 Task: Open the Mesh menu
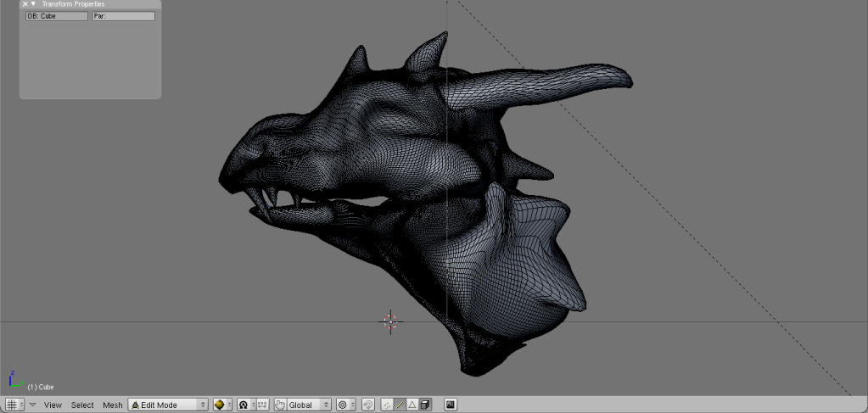pyautogui.click(x=112, y=405)
